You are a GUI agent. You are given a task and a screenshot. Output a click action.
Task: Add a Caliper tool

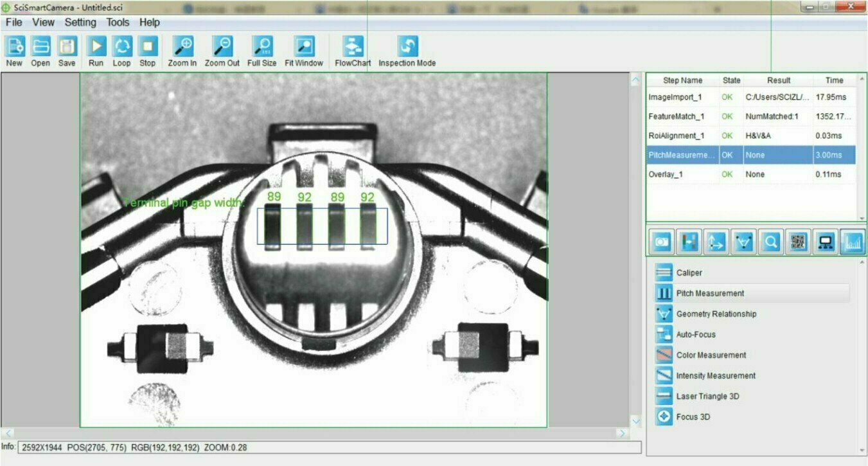point(752,273)
